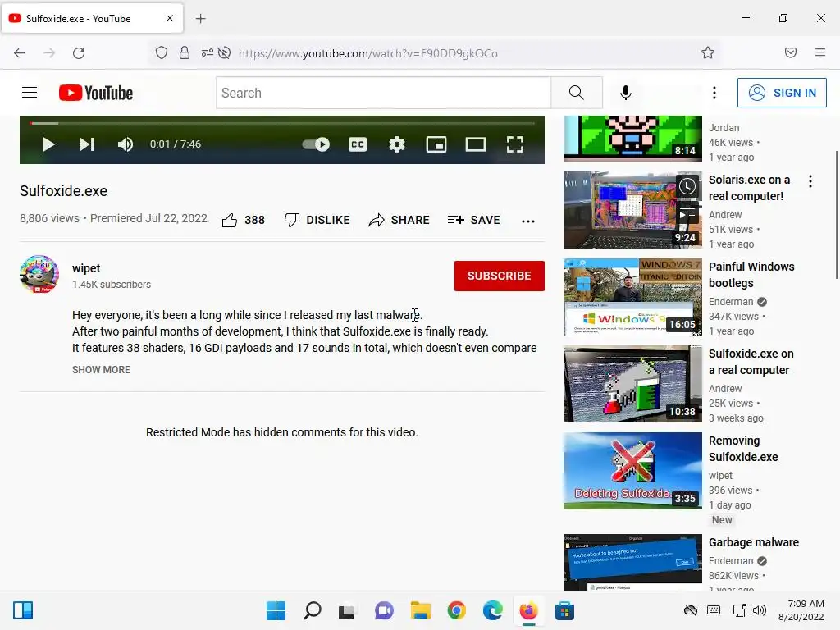
Task: Reload the current page
Action: click(79, 53)
